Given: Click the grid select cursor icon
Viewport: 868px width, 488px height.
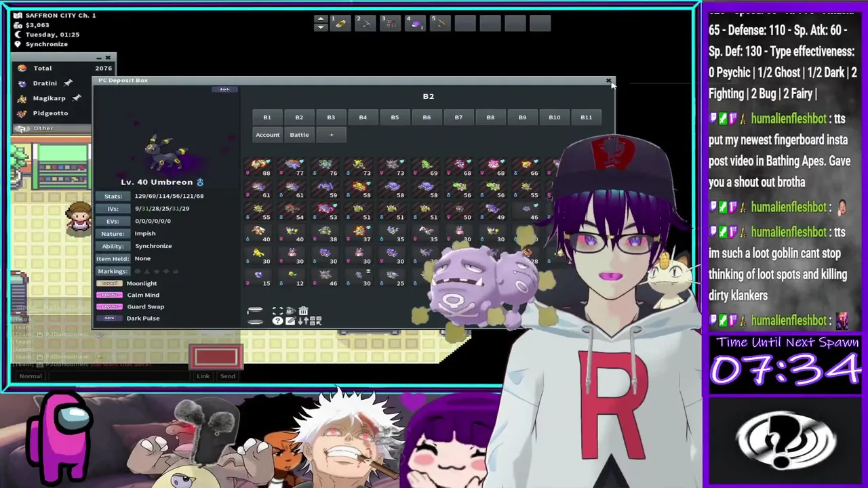Looking at the screenshot, I should 316,321.
